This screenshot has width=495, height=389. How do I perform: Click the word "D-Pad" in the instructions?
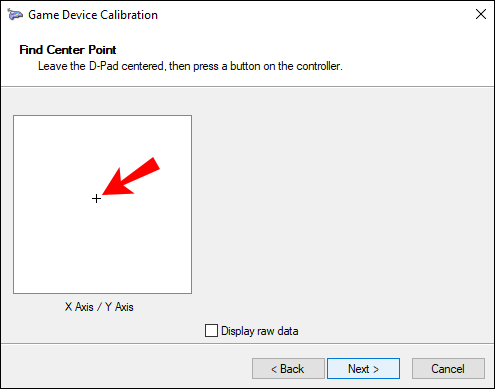[104, 66]
